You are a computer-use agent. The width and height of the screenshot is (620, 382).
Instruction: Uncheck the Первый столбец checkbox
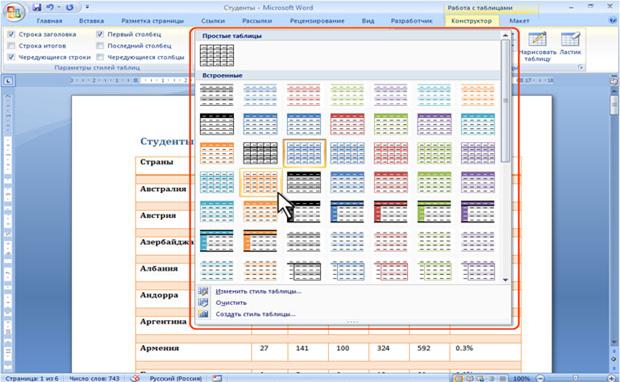point(100,34)
